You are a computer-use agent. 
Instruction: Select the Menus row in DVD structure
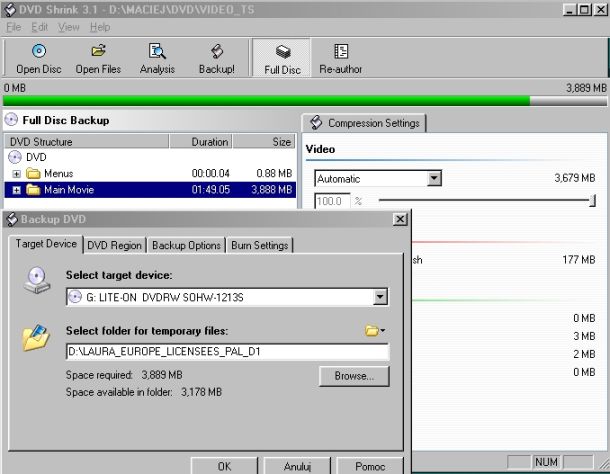pyautogui.click(x=150, y=173)
